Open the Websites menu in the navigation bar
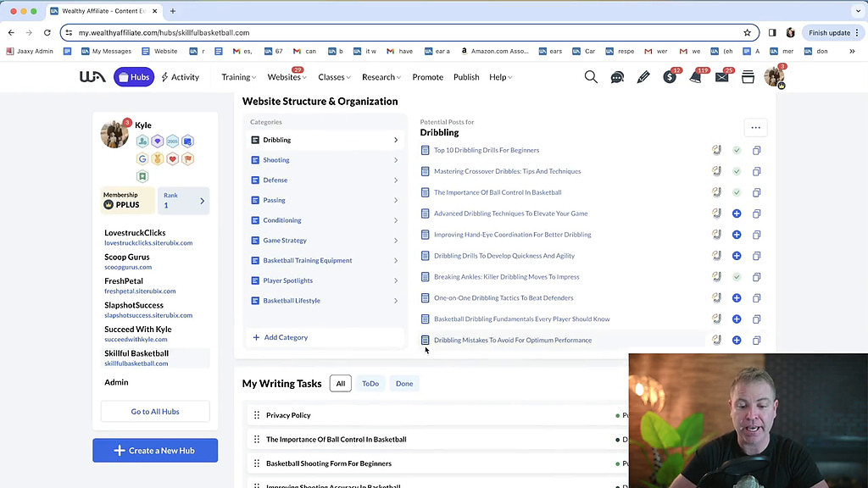The image size is (868, 488). 287,76
